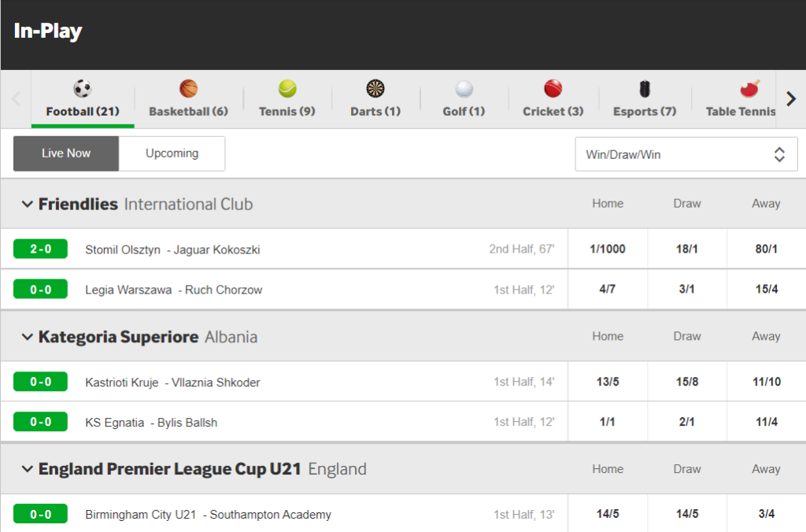This screenshot has width=806, height=532.
Task: Open Darts using the dartboard icon
Action: [x=375, y=88]
